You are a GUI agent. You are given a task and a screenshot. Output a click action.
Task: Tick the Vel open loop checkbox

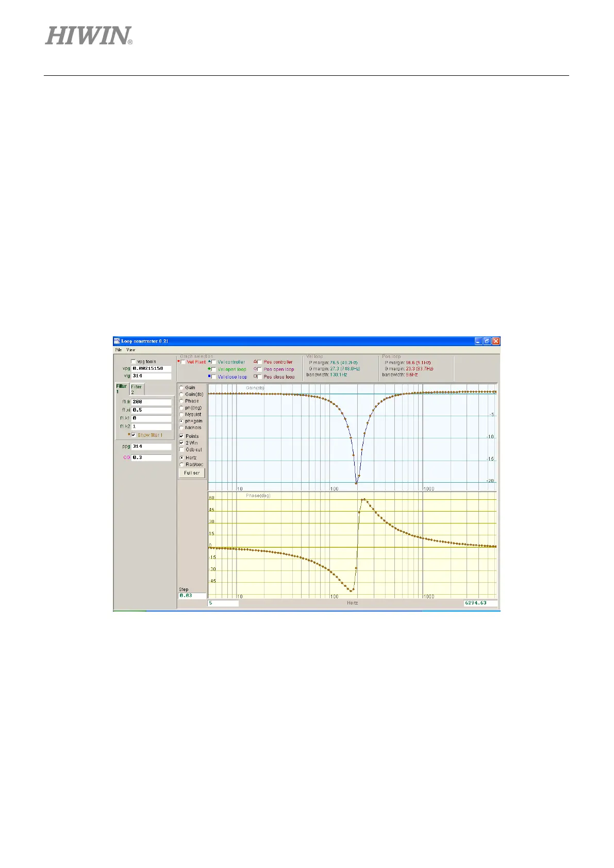coord(214,369)
